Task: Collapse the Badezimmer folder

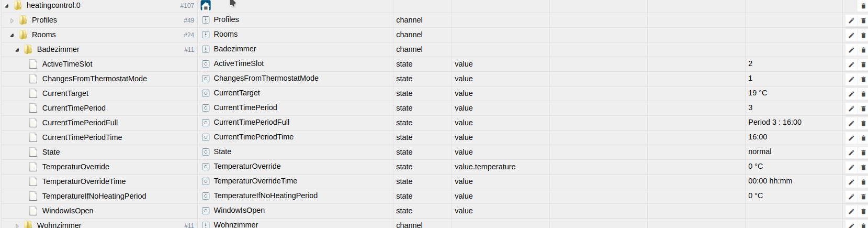Action: (x=17, y=50)
